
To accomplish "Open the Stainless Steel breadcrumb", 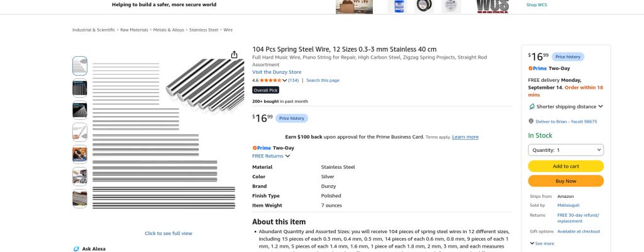I will pyautogui.click(x=204, y=30).
